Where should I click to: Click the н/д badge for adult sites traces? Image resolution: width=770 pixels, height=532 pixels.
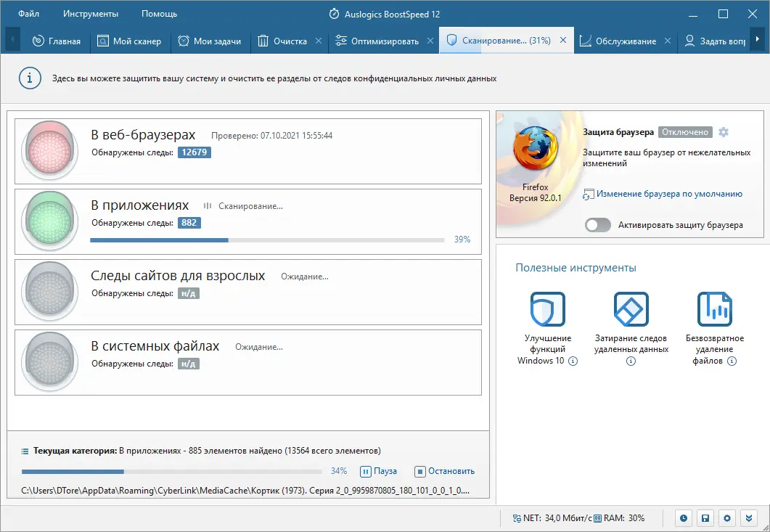tap(189, 293)
